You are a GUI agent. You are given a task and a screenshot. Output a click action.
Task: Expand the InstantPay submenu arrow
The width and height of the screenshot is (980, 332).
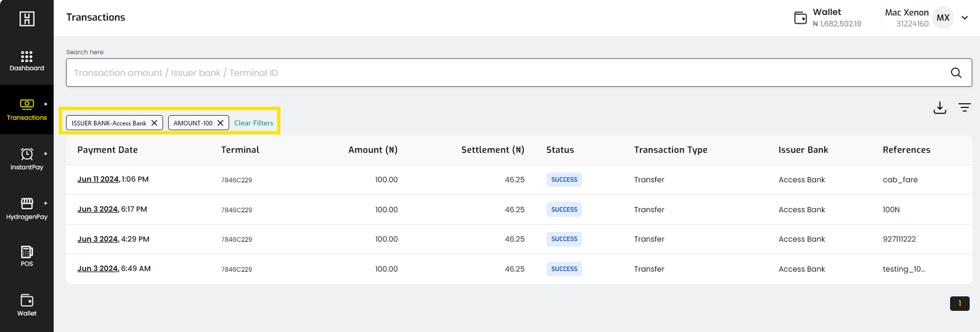pos(46,153)
